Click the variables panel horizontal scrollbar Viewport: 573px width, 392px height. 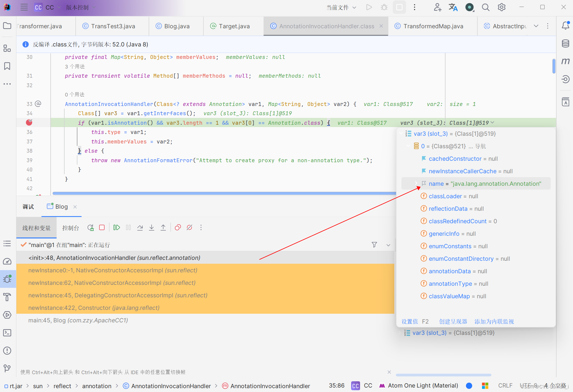443,375
